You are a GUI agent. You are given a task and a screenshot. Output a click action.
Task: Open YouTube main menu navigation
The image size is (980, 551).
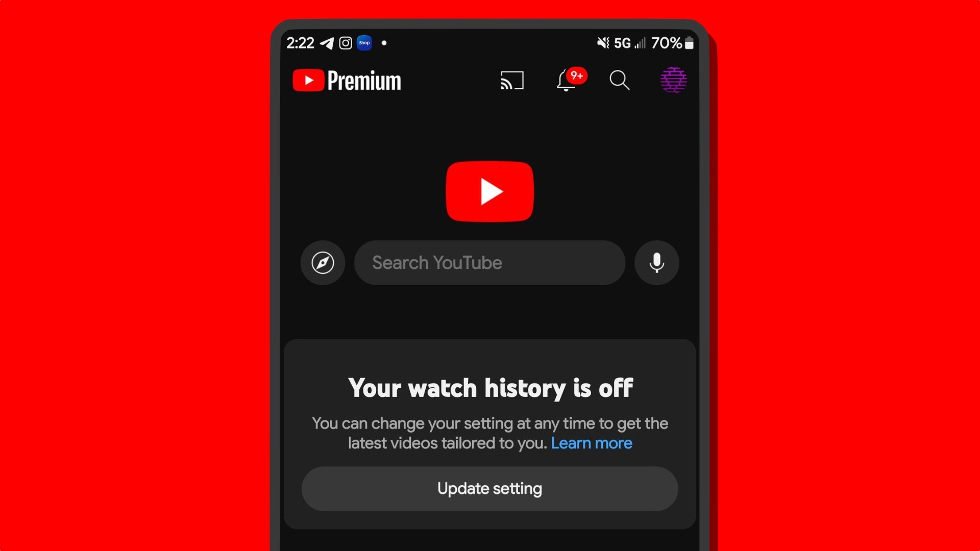[674, 80]
